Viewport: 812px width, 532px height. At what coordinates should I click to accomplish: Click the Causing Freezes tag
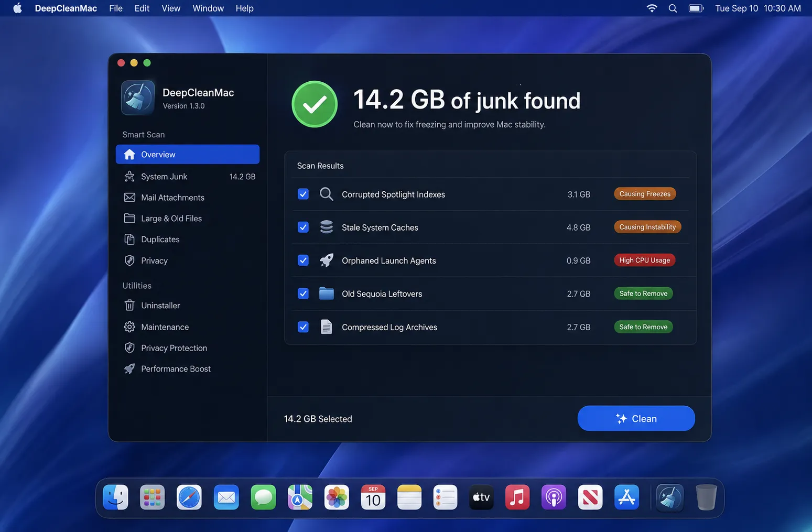(645, 194)
